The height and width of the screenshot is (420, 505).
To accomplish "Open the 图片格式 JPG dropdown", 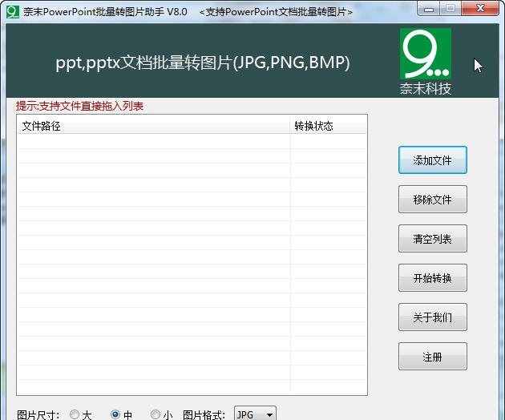I will point(255,414).
